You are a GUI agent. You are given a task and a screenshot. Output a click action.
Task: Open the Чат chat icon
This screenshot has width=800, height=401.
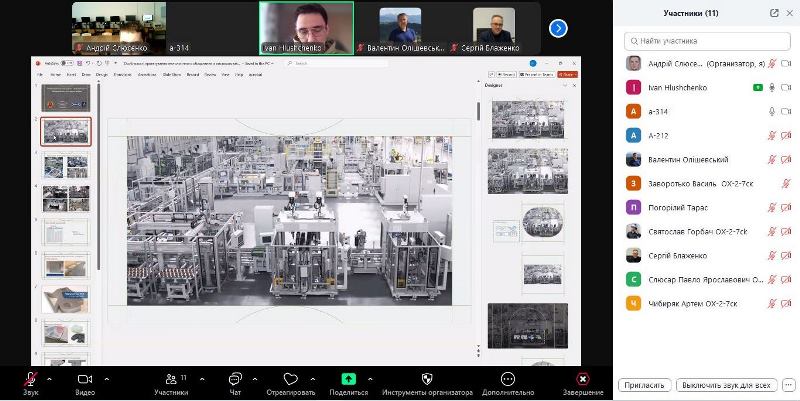coord(235,379)
